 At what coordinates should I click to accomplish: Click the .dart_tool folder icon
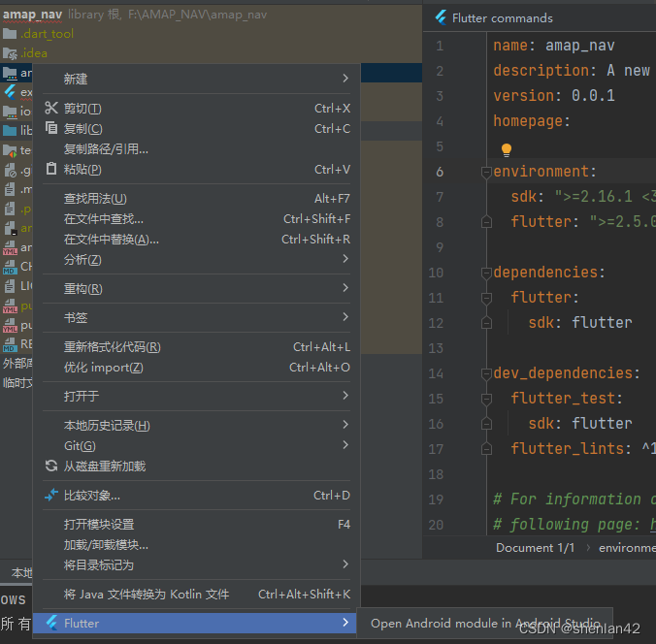click(10, 33)
